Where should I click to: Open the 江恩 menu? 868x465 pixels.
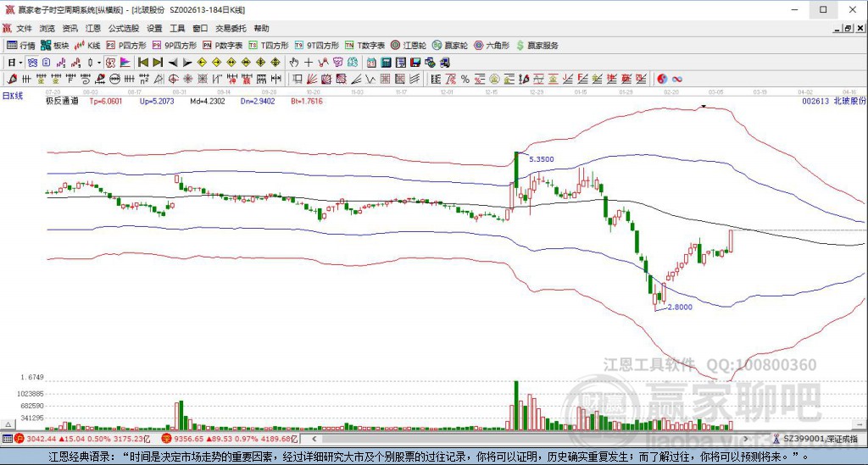point(93,28)
